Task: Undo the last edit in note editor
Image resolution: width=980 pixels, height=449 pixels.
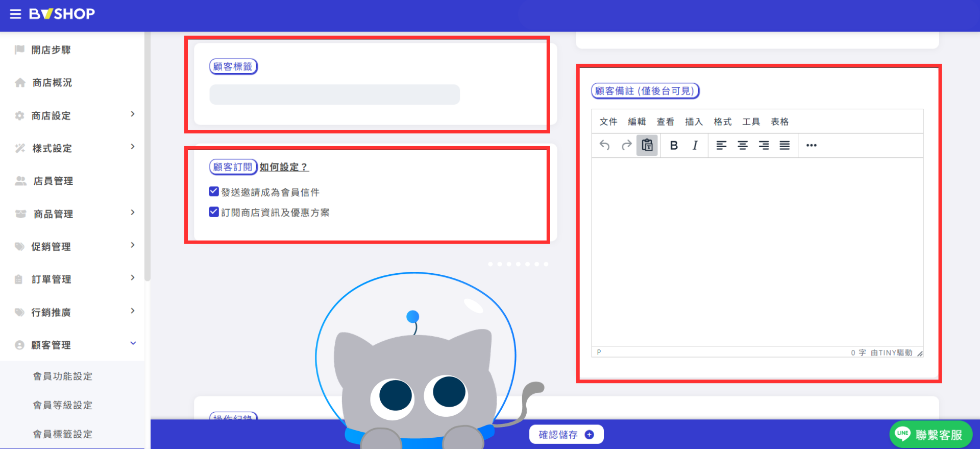Action: coord(605,146)
